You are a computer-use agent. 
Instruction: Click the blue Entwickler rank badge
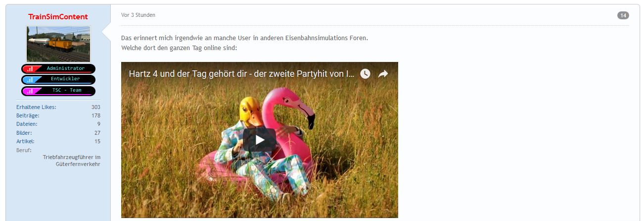click(x=58, y=79)
